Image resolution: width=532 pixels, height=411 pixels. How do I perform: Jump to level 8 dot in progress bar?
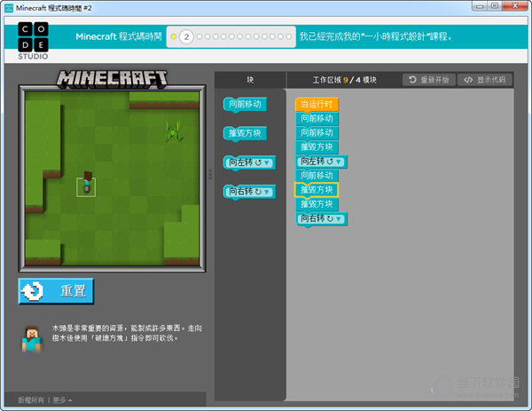coord(240,36)
